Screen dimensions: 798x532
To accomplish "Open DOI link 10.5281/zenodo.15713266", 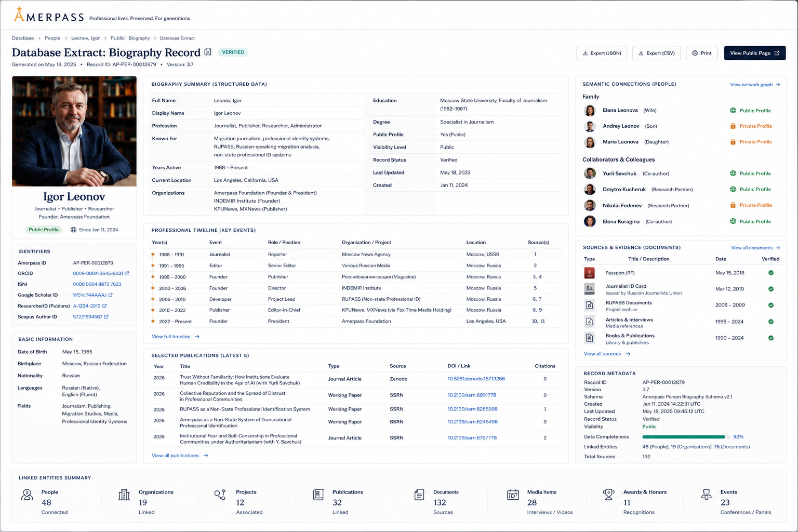I will pos(476,379).
